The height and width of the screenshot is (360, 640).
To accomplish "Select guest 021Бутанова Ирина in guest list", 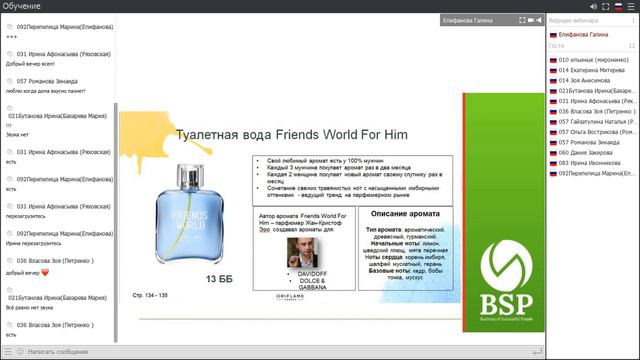I will coord(593,91).
